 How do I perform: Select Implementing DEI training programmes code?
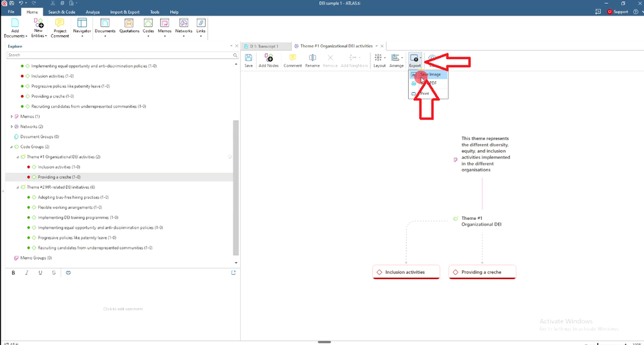coord(78,218)
